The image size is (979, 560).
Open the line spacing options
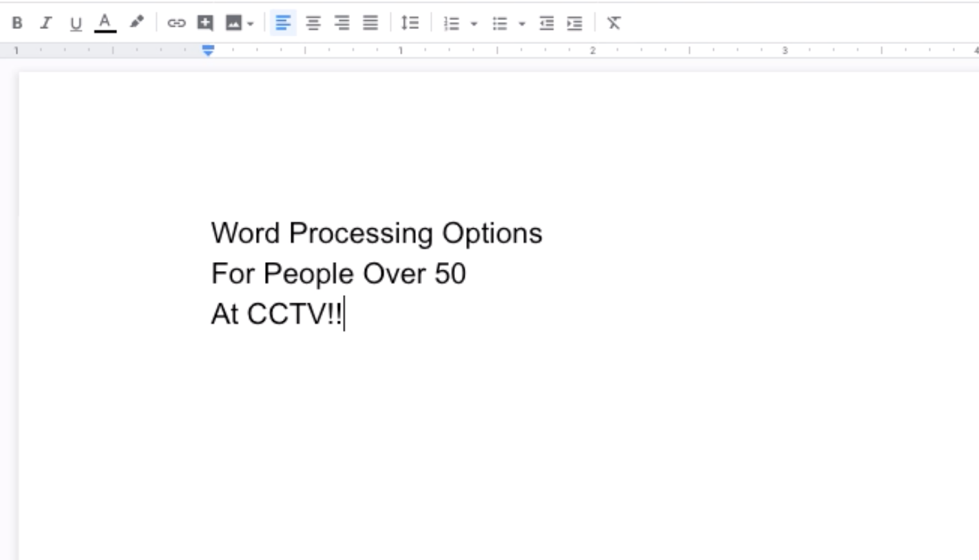coord(410,23)
